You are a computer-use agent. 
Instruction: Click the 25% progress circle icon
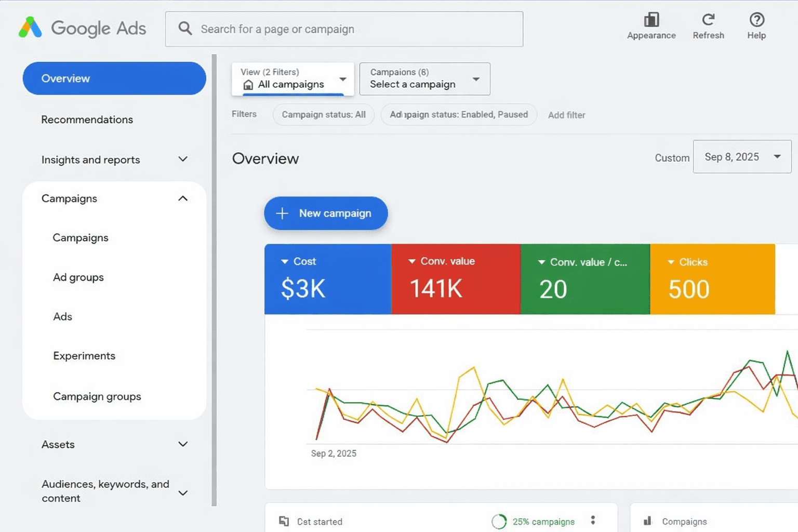pos(499,521)
